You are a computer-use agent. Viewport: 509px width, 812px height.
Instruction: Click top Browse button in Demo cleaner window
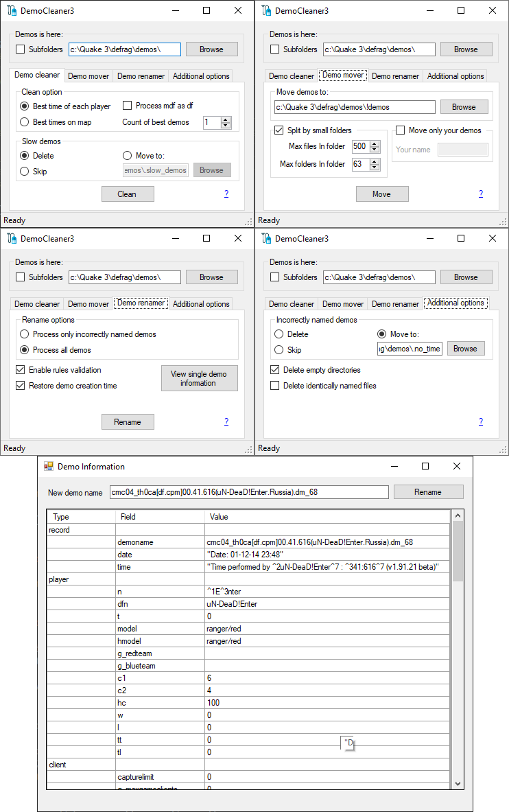212,49
